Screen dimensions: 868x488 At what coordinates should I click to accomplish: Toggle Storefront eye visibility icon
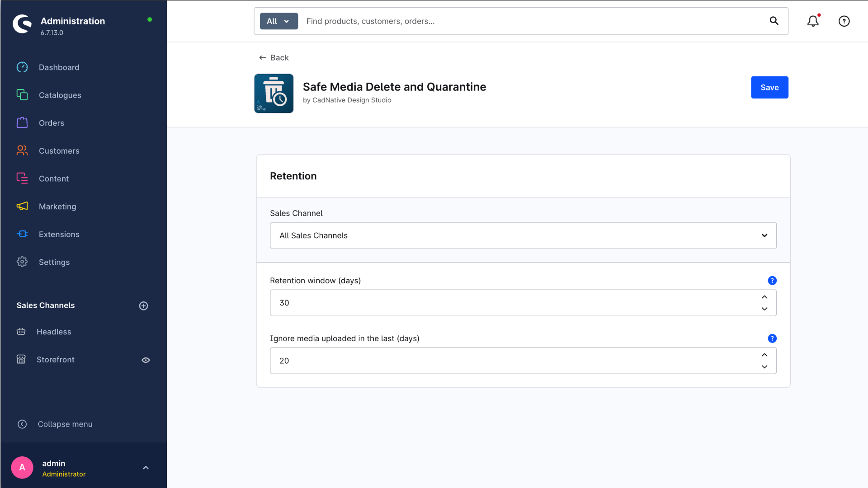(146, 360)
